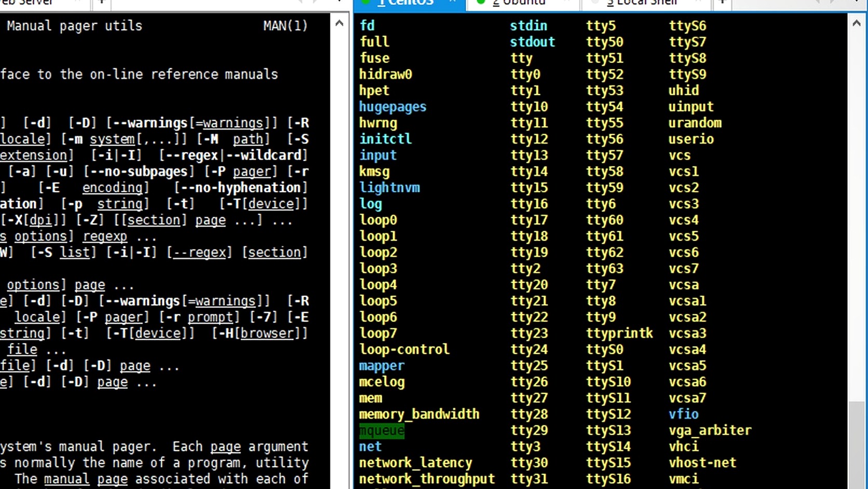
Task: Click the network_throughput entry
Action: point(427,479)
